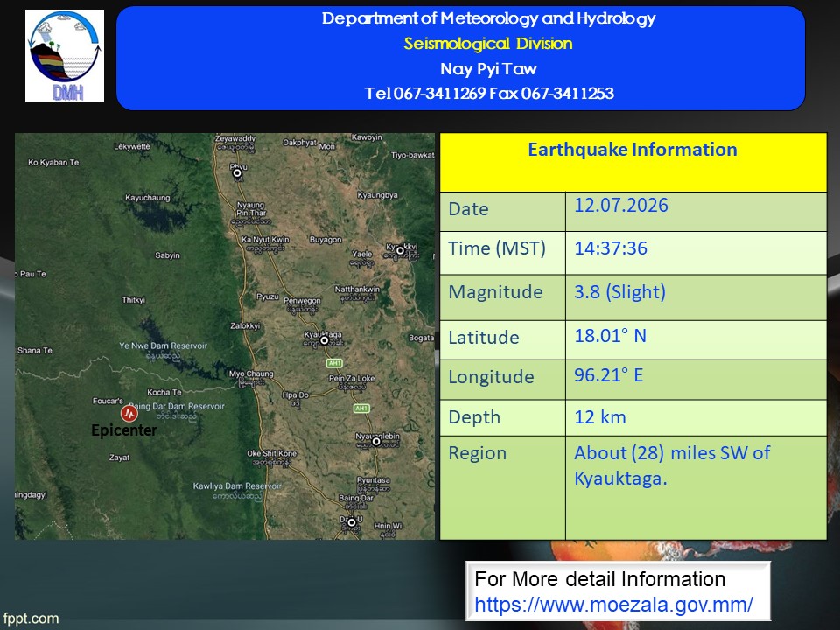Click 'Ye Nwe Dam Reservoir' map label
Image resolution: width=840 pixels, height=630 pixels.
(163, 346)
